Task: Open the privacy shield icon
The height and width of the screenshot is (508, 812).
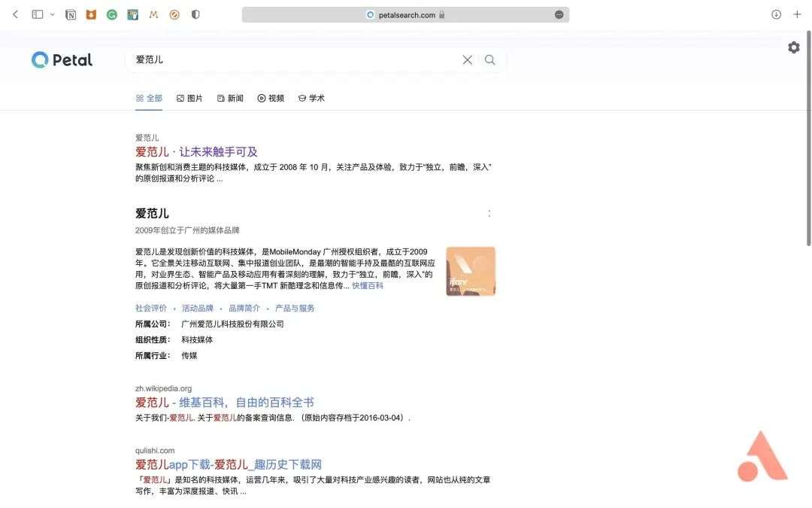Action: (x=195, y=14)
